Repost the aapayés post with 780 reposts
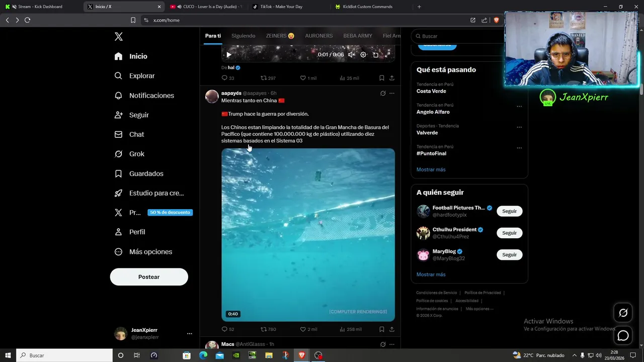This screenshot has height=362, width=644. (268, 329)
